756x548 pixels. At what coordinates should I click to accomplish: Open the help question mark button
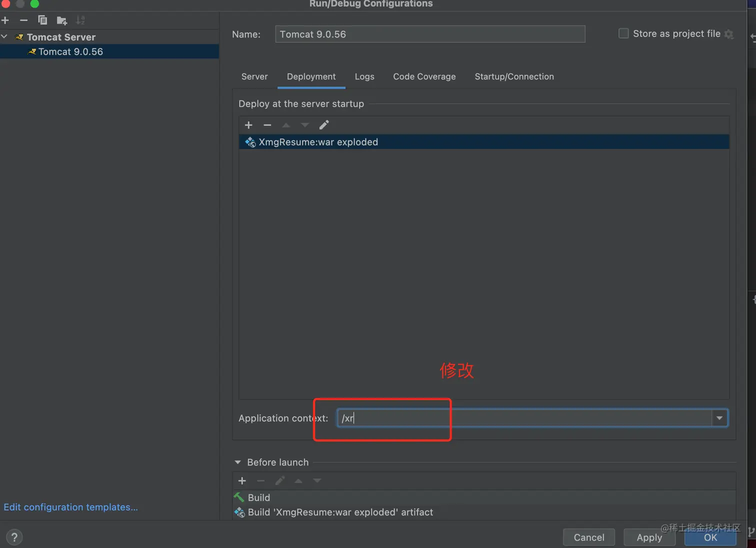(14, 537)
